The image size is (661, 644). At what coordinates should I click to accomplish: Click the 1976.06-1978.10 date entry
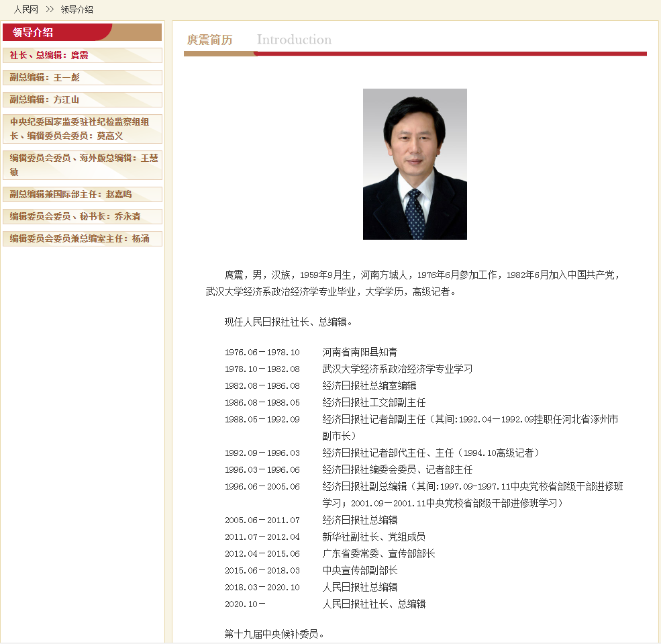262,352
